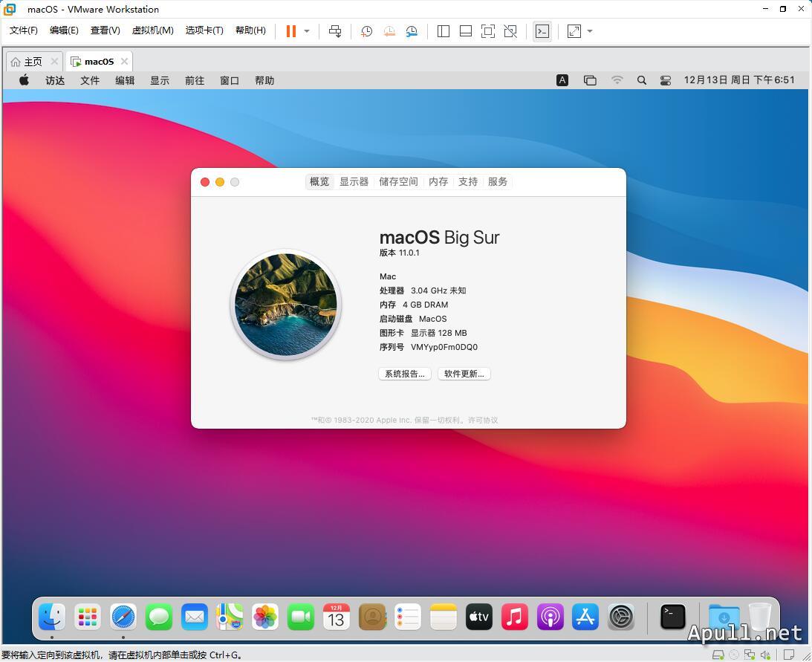The width and height of the screenshot is (812, 662).
Task: Open the 访达 Finder menu
Action: click(x=55, y=80)
